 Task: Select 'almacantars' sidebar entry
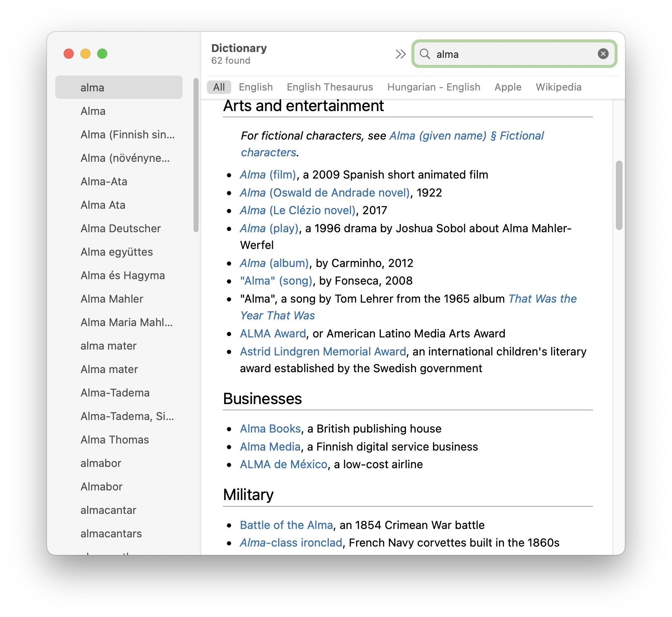[x=119, y=534]
